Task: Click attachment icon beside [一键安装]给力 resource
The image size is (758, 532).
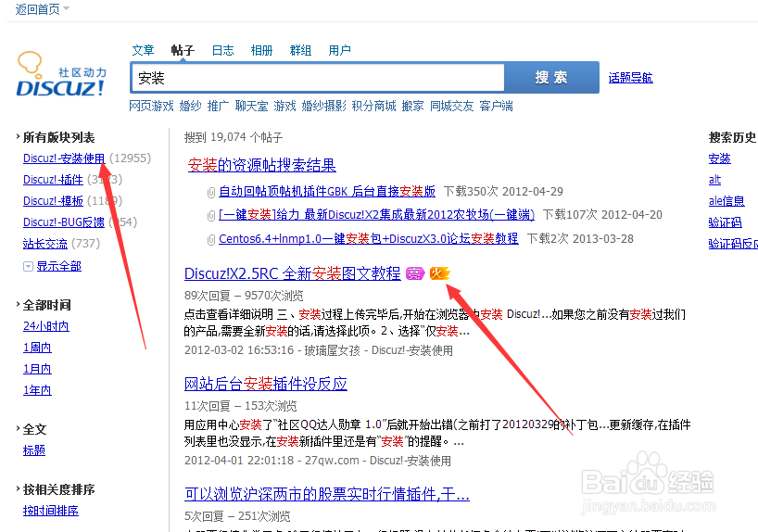Action: pyautogui.click(x=210, y=216)
